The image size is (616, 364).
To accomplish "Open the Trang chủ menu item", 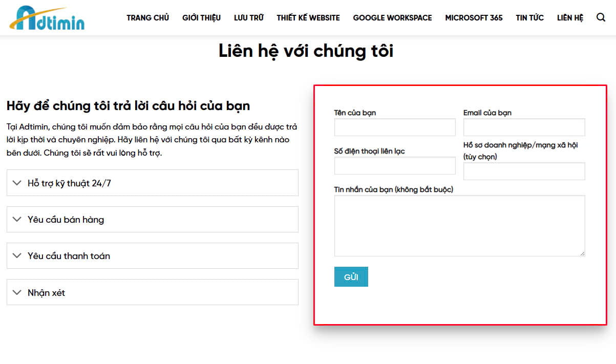I will (147, 18).
